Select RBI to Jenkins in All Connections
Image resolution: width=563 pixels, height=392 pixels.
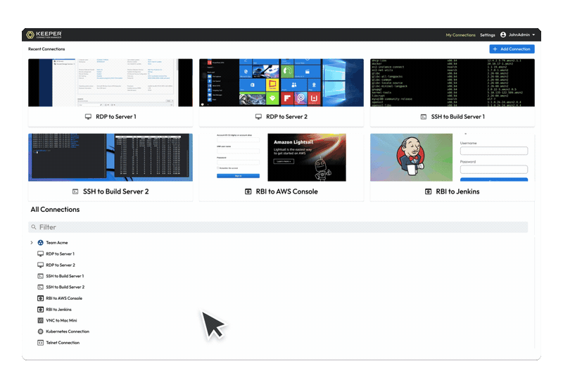(x=58, y=310)
